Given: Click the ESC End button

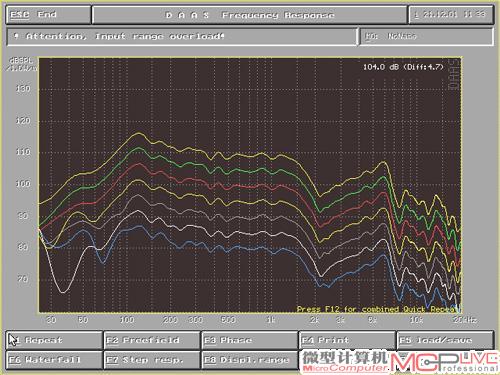Looking at the screenshot, I should click(x=48, y=15).
